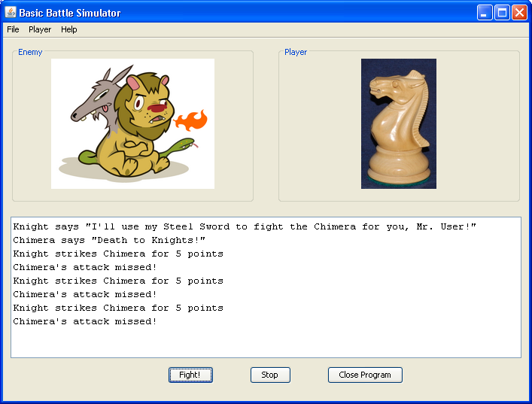Open the Help menu
The width and height of the screenshot is (532, 404).
tap(69, 29)
